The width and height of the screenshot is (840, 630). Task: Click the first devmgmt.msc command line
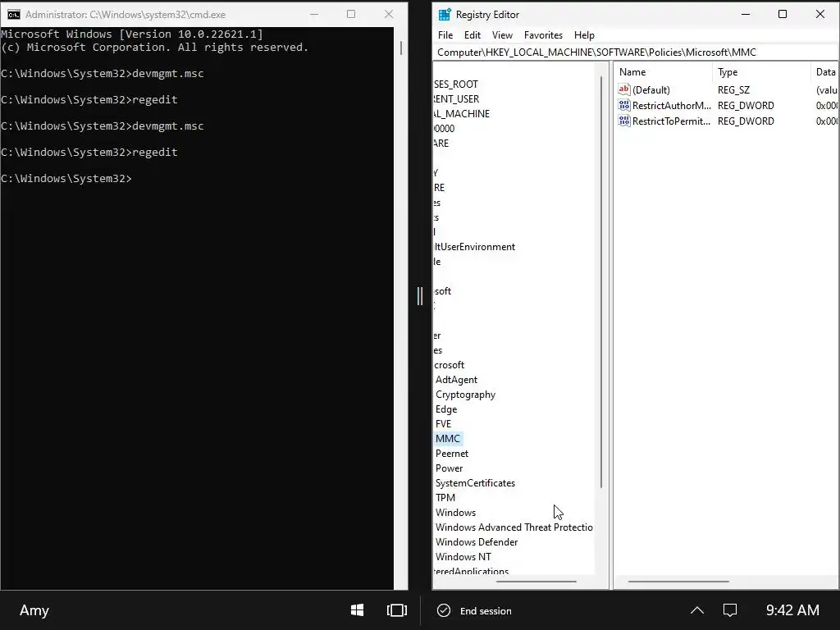[x=102, y=73]
